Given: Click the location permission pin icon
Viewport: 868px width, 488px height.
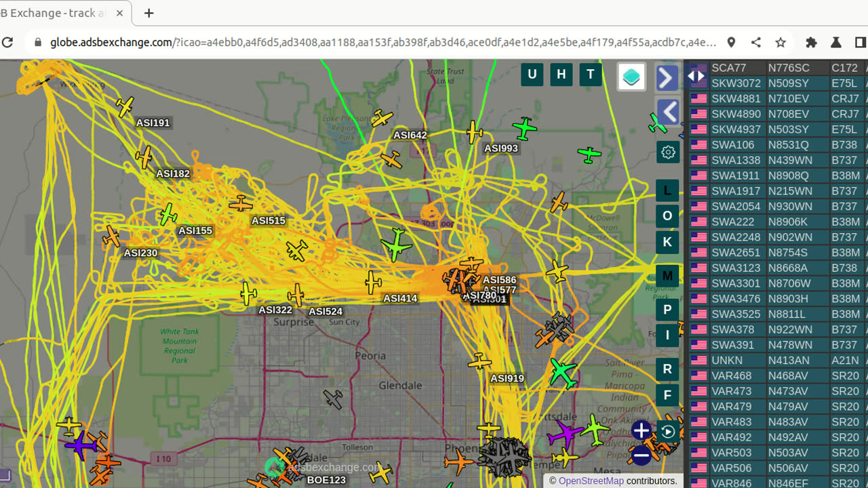Looking at the screenshot, I should 731,42.
